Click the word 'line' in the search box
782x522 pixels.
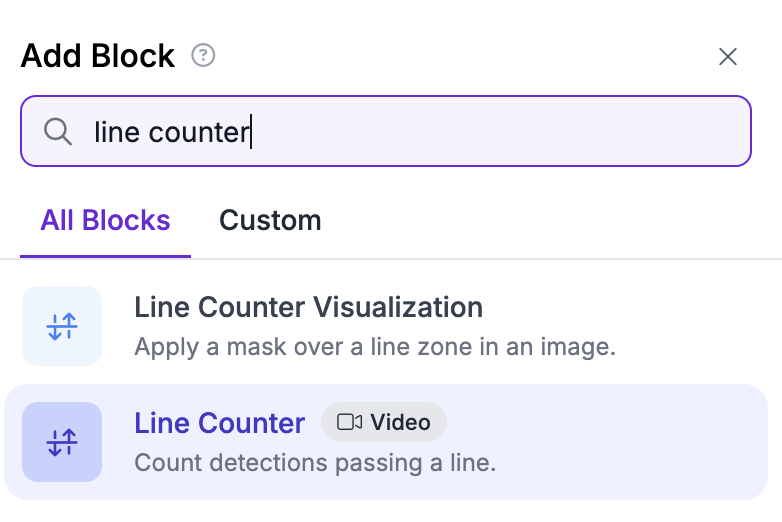pyautogui.click(x=117, y=132)
